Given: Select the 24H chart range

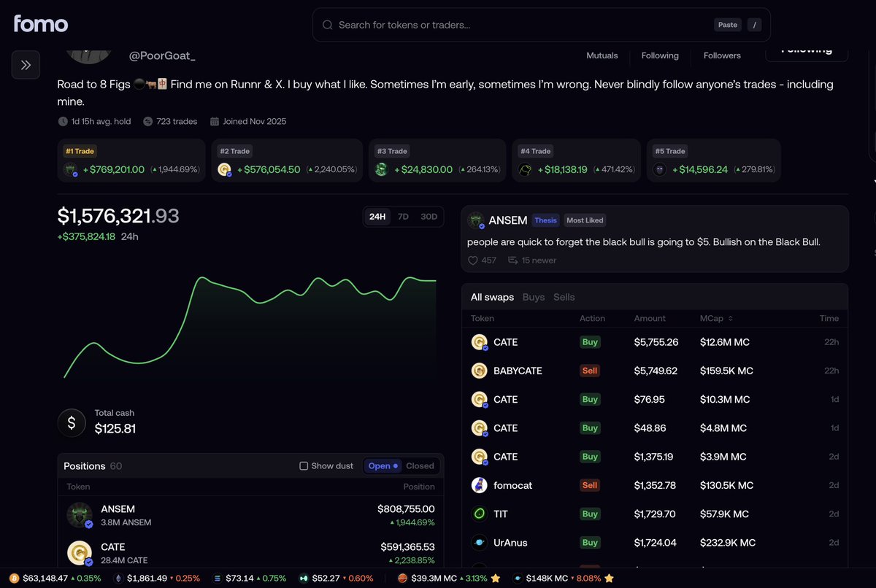Looking at the screenshot, I should tap(377, 217).
